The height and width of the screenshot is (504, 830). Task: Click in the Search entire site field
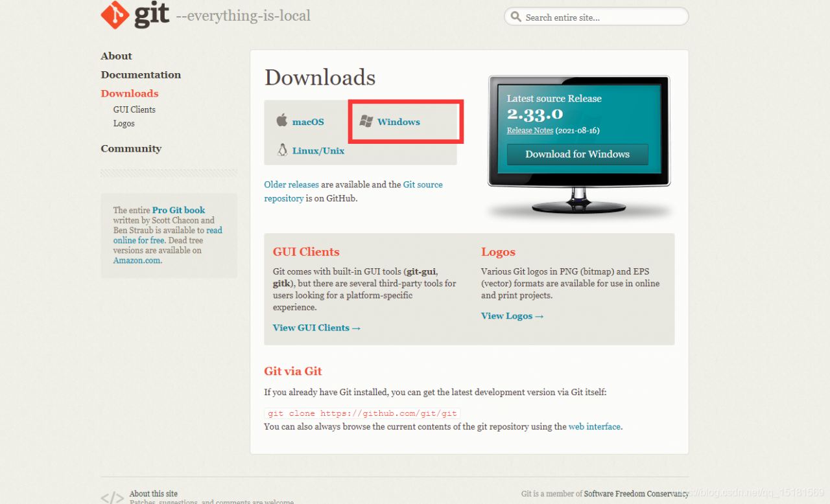pyautogui.click(x=597, y=17)
